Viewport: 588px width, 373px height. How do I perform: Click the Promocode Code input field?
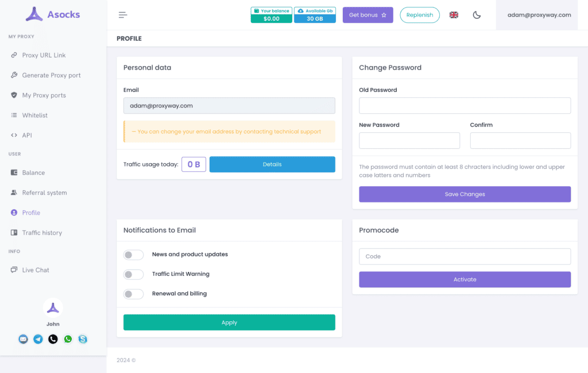(x=465, y=256)
